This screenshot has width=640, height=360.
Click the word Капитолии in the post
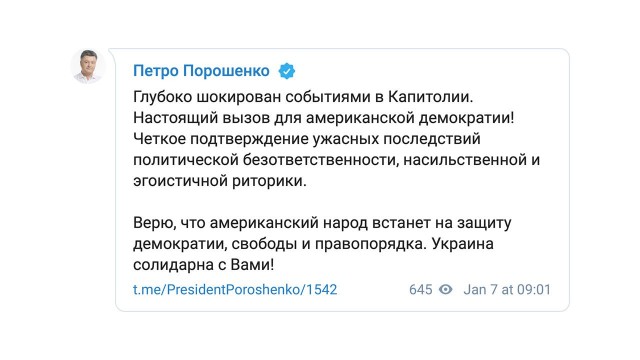tap(430, 97)
